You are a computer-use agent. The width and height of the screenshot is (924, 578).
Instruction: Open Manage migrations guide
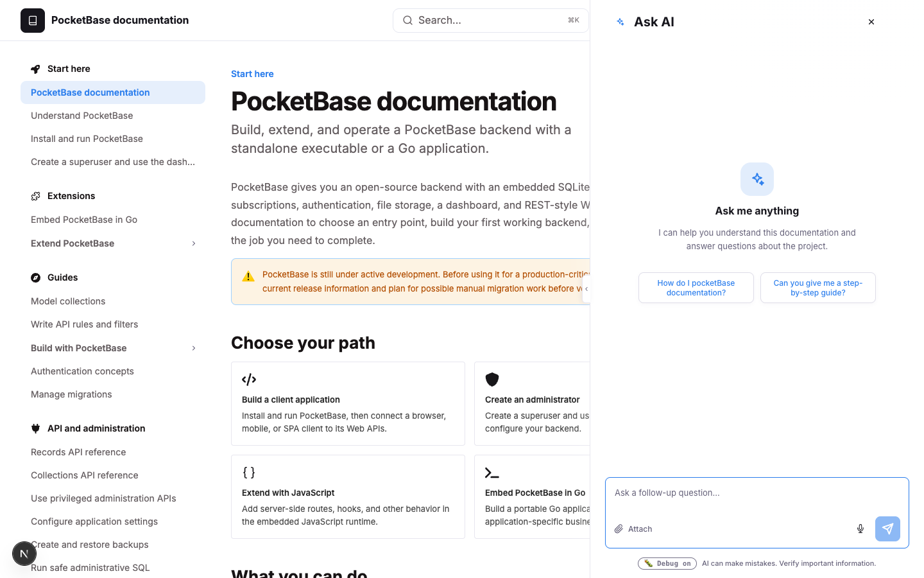[x=113, y=394]
